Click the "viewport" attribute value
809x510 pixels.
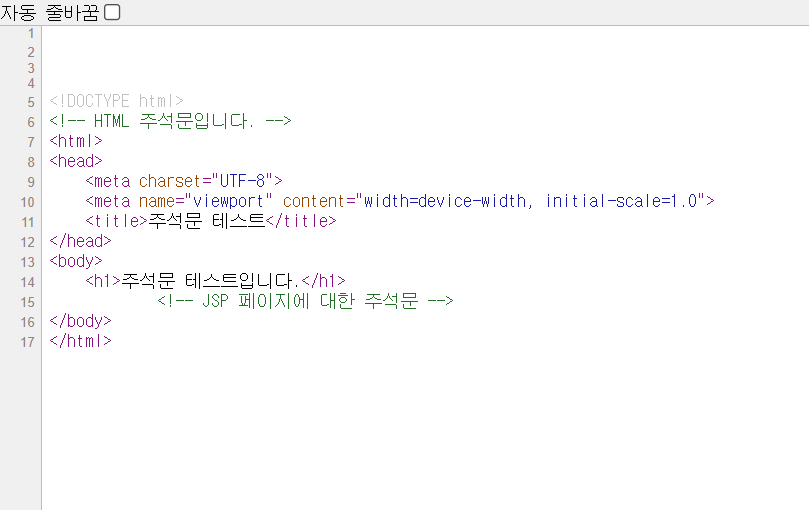[x=228, y=201]
